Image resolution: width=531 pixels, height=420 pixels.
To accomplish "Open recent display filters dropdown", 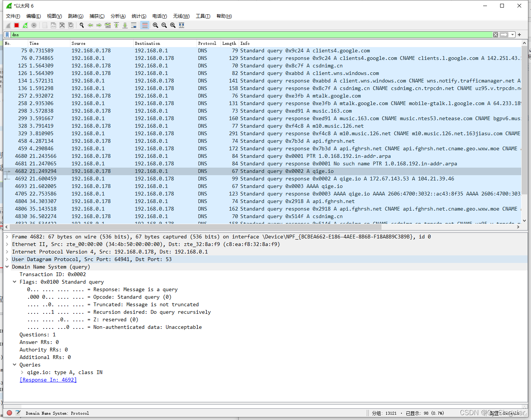I will tap(513, 35).
